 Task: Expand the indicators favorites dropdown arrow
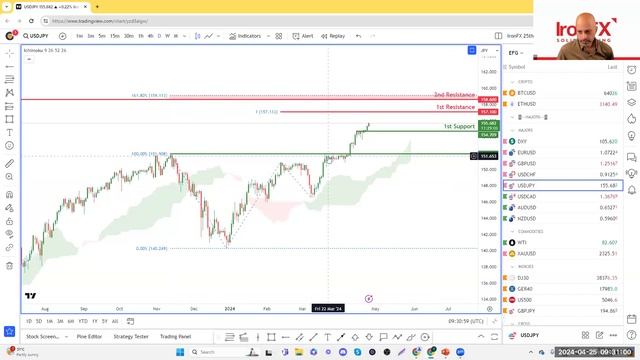click(x=268, y=36)
